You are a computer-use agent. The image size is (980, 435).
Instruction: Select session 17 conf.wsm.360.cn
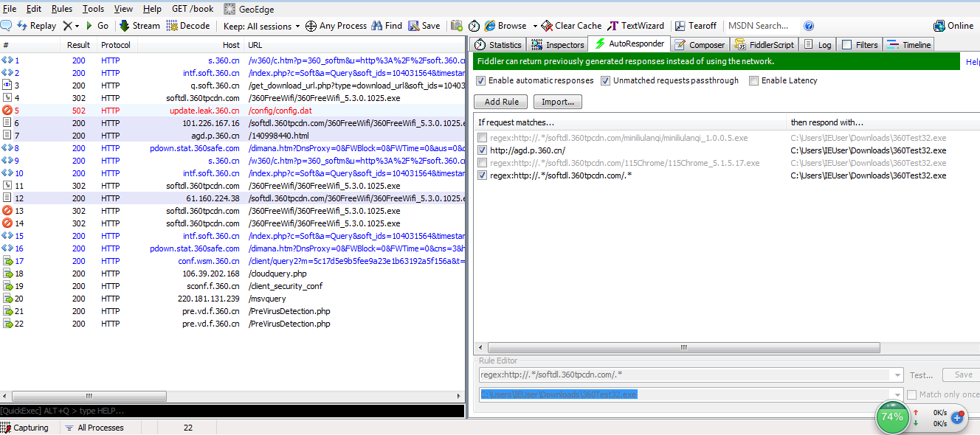pyautogui.click(x=232, y=261)
